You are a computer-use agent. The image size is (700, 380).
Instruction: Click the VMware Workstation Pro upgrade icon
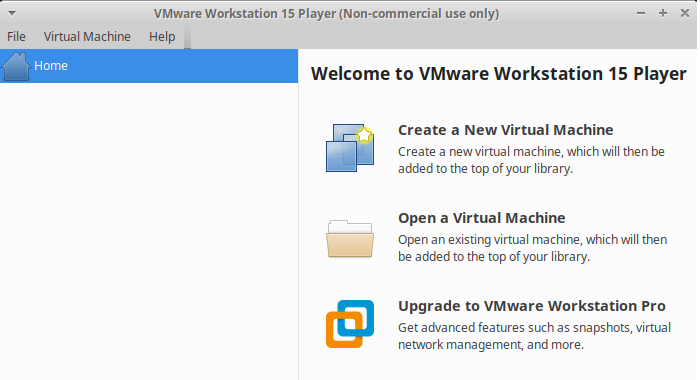pyautogui.click(x=350, y=324)
